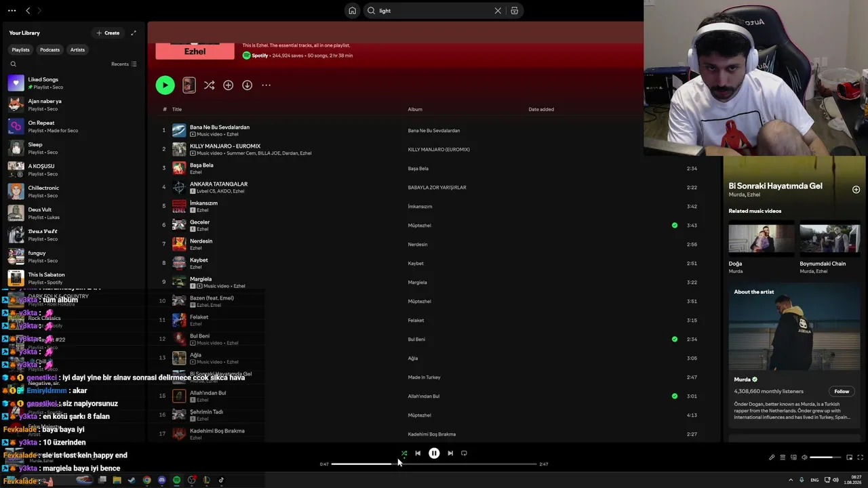Clear the search field text
Viewport: 868px width, 488px height.
click(498, 11)
